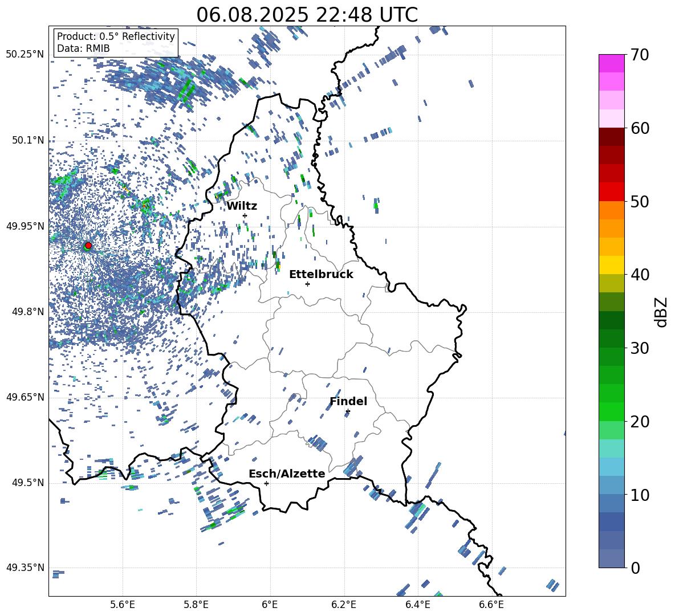Click the Data: RMIB text
Screen dimensions: 675x616
83,48
